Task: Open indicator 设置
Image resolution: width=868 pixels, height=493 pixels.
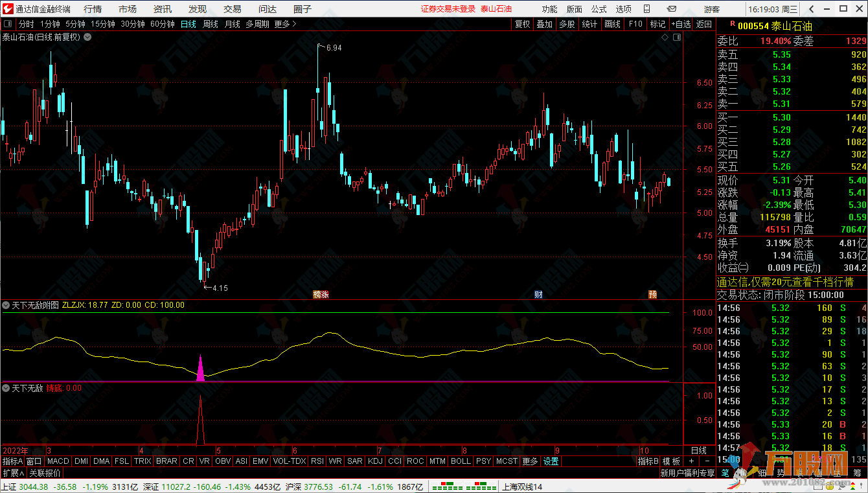Action: point(551,461)
